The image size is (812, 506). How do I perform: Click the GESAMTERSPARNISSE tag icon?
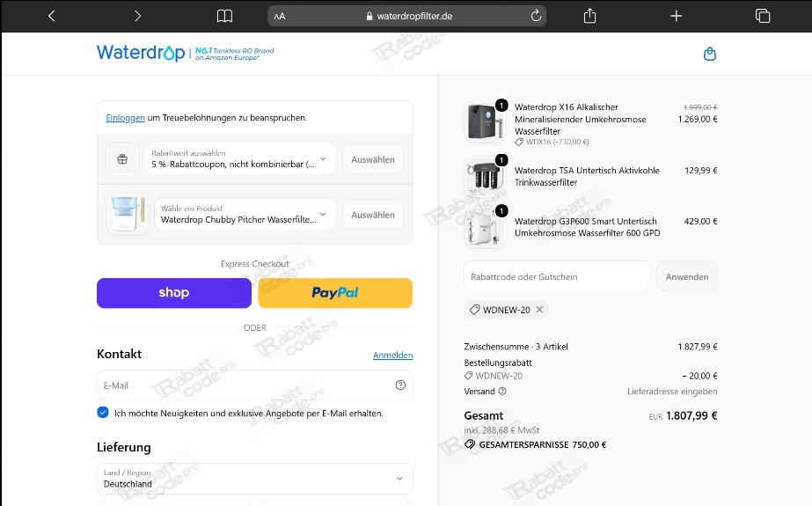470,444
